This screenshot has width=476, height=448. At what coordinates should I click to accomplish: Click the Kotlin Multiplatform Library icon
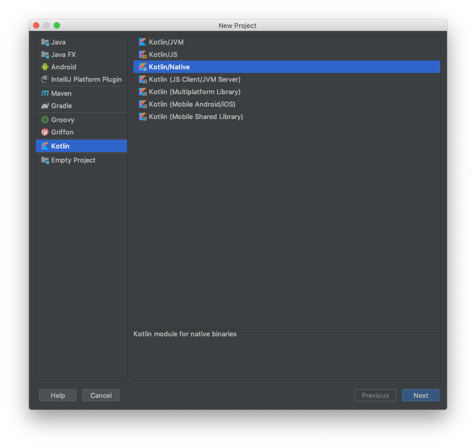pos(143,92)
